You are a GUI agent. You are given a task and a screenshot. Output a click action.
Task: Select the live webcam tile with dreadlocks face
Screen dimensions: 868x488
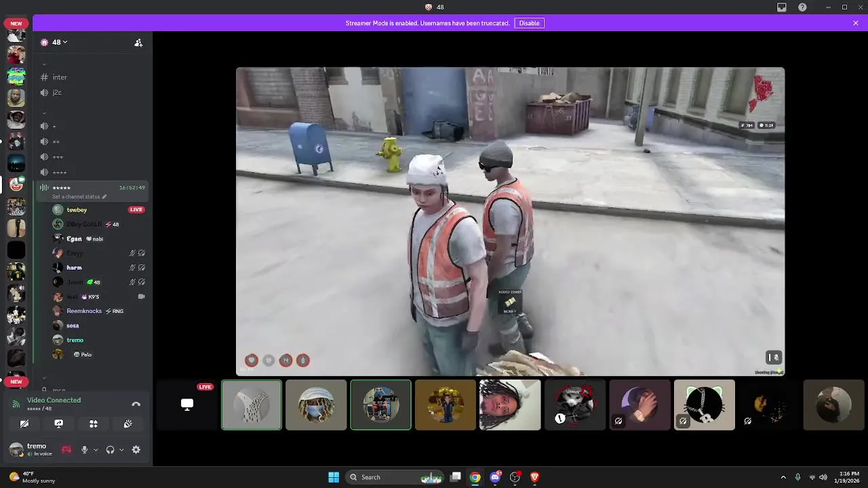click(x=510, y=405)
